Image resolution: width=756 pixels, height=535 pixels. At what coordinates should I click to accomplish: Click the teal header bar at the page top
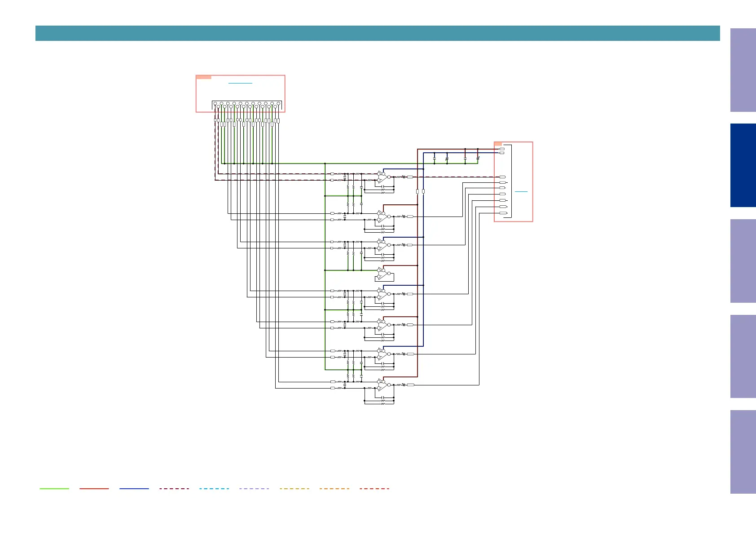pyautogui.click(x=378, y=33)
